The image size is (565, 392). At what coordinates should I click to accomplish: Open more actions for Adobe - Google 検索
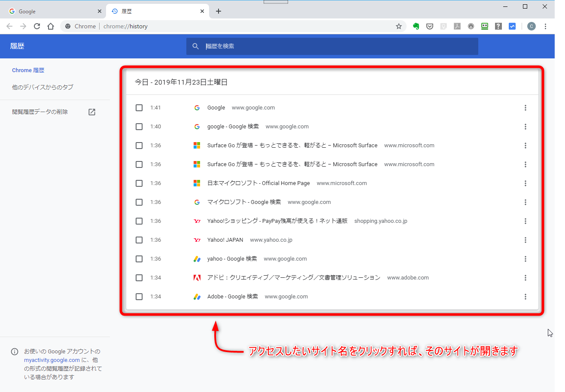526,297
